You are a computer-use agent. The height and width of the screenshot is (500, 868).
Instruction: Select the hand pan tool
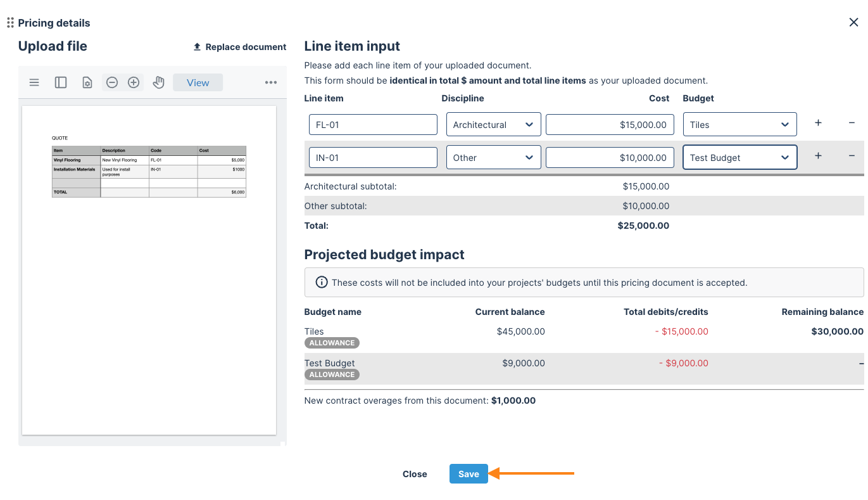click(158, 82)
